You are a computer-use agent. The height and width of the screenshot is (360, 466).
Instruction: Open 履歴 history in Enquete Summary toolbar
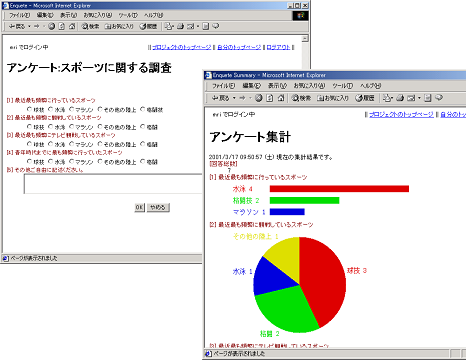click(x=365, y=98)
